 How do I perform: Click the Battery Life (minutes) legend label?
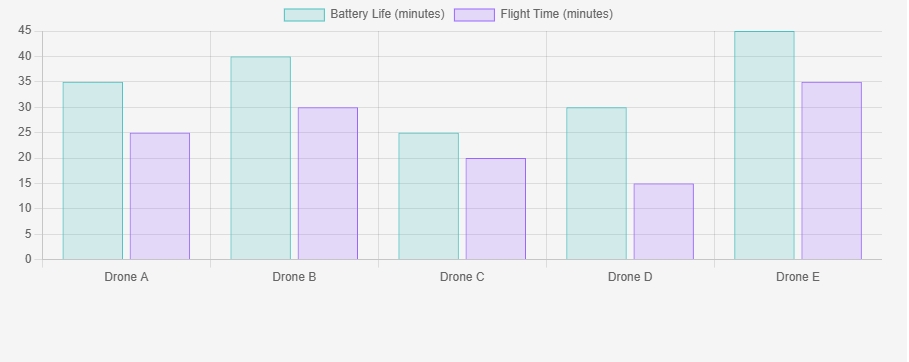tap(387, 14)
